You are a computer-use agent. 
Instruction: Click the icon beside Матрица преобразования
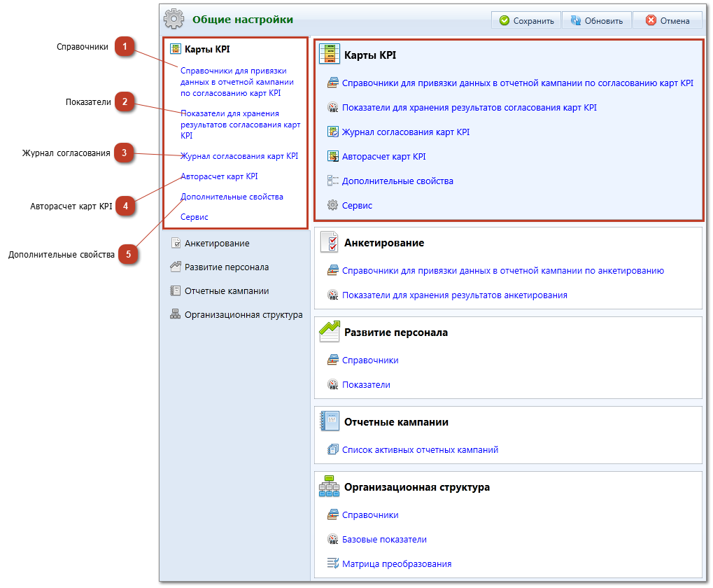coord(333,564)
